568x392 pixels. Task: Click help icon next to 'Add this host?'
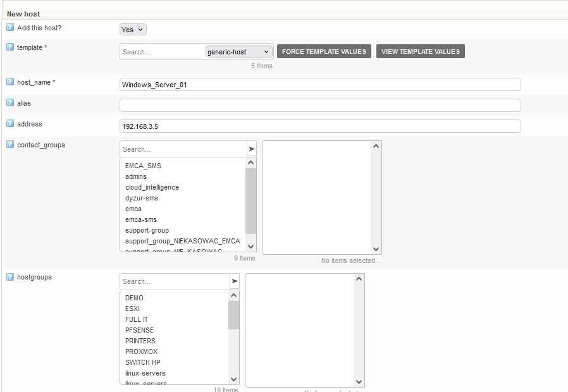(x=10, y=28)
